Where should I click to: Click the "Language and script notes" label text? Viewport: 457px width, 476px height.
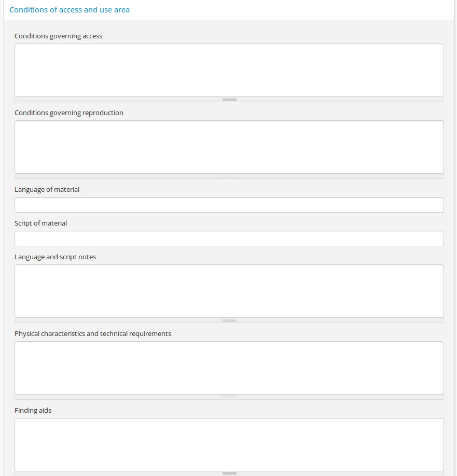[55, 257]
